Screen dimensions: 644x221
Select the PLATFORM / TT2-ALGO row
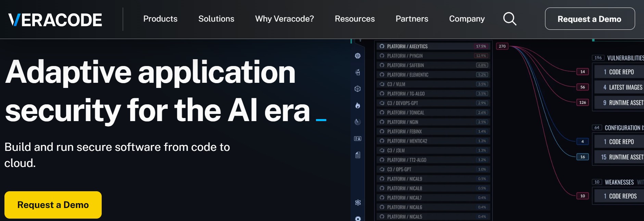[434, 160]
